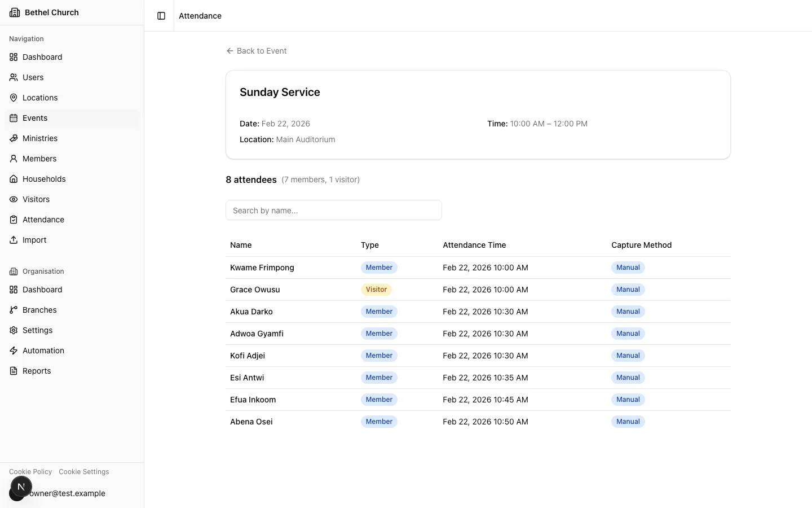The image size is (812, 508).
Task: Click the Visitors eye icon
Action: tap(14, 199)
